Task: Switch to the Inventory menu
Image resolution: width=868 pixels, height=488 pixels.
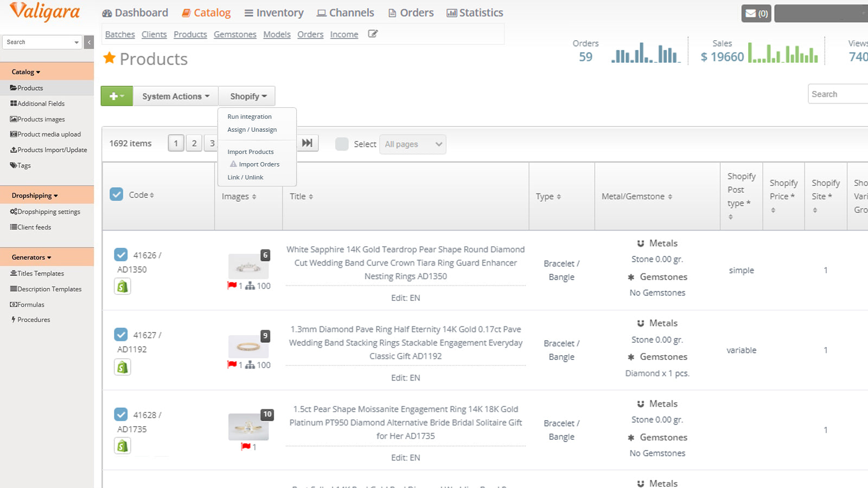Action: (273, 12)
